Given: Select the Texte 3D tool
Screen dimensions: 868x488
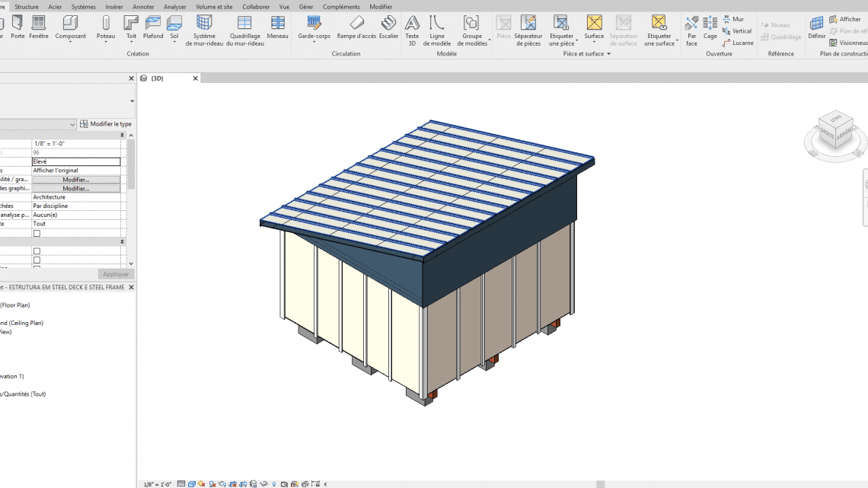Looking at the screenshot, I should 412,30.
